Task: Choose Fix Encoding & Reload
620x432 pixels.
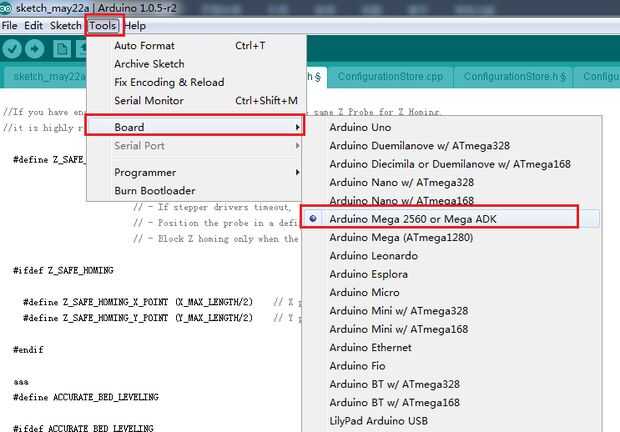Action: (x=196, y=82)
